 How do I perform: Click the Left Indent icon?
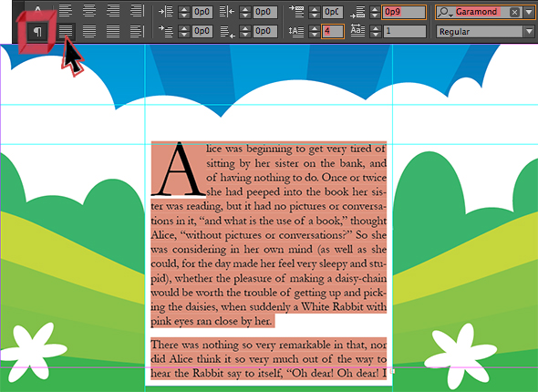click(x=166, y=12)
